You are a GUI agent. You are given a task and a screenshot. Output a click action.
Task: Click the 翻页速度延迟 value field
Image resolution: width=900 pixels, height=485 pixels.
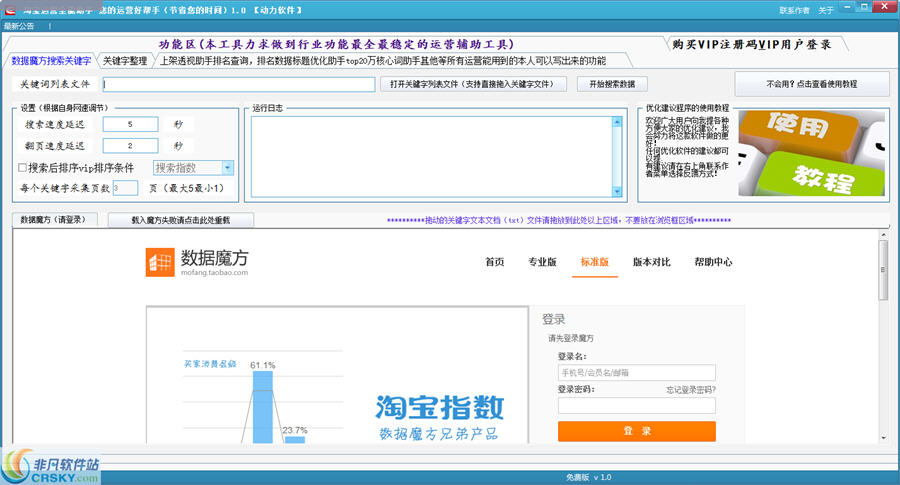[130, 146]
